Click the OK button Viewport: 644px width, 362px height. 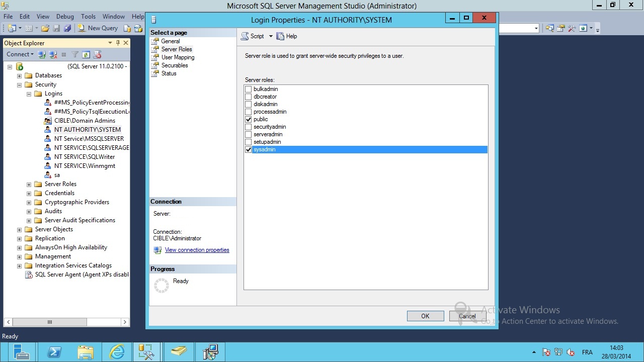pyautogui.click(x=425, y=316)
